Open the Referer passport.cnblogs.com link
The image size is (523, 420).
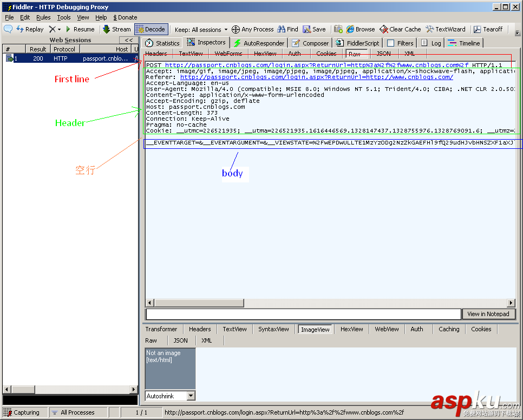[317, 77]
